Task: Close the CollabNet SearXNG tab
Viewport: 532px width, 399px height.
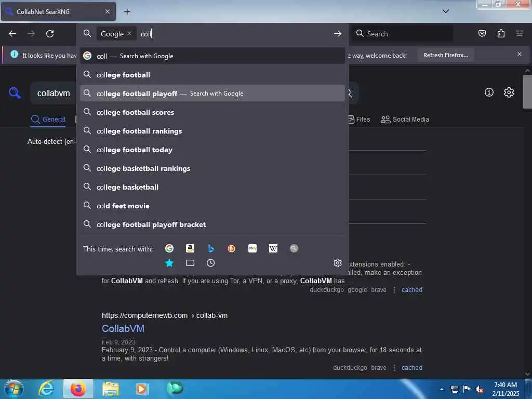Action: click(x=107, y=11)
